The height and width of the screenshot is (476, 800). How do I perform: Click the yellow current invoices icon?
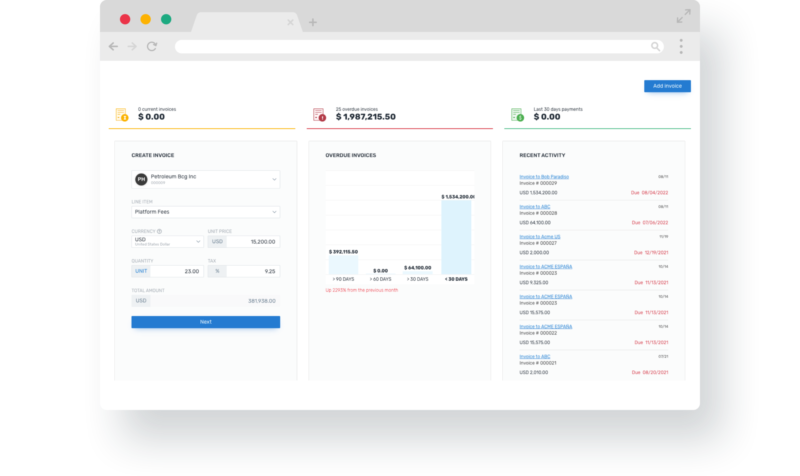(x=121, y=114)
